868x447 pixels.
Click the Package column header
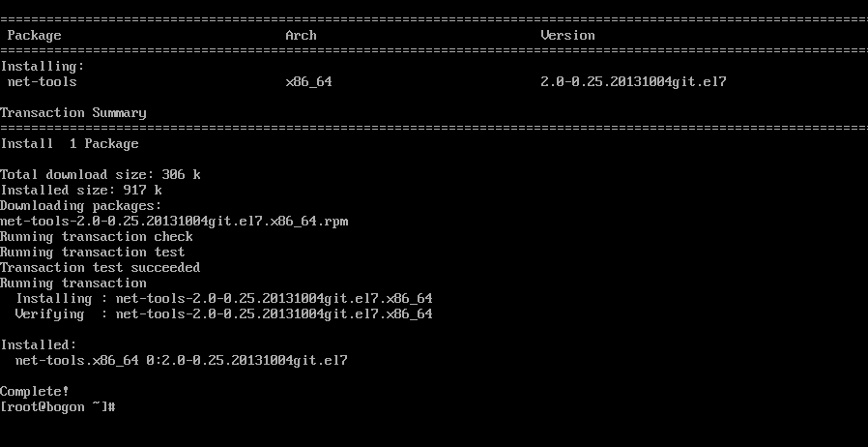pyautogui.click(x=34, y=36)
